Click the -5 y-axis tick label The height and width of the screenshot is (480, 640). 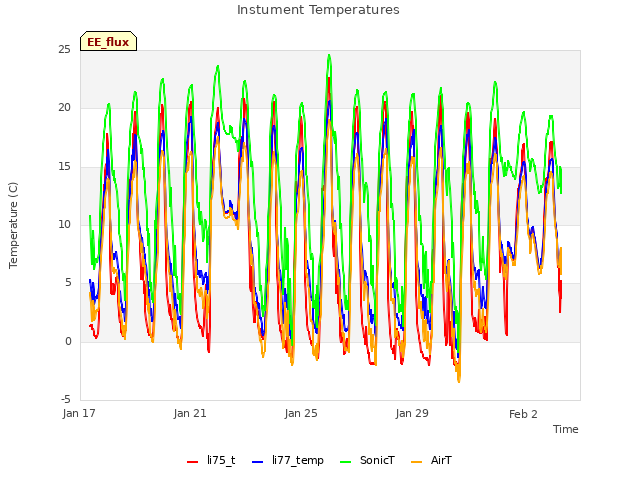pyautogui.click(x=66, y=399)
